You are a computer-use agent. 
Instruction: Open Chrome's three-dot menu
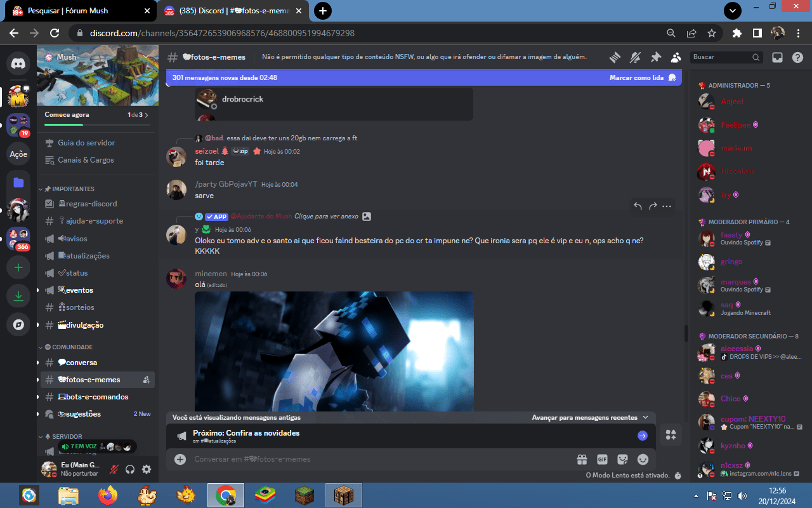[x=798, y=33]
